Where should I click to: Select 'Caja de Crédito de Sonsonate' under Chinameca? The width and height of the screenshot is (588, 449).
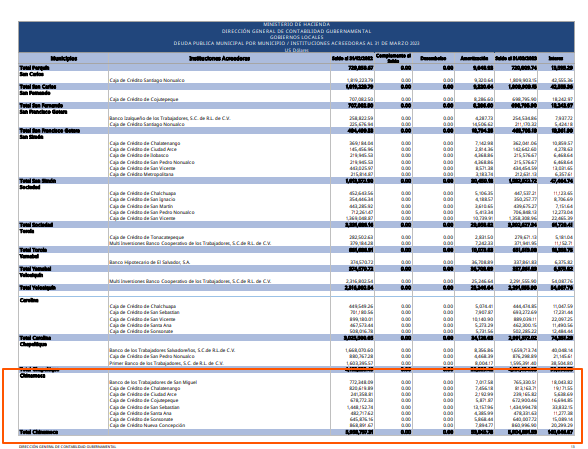pos(141,419)
